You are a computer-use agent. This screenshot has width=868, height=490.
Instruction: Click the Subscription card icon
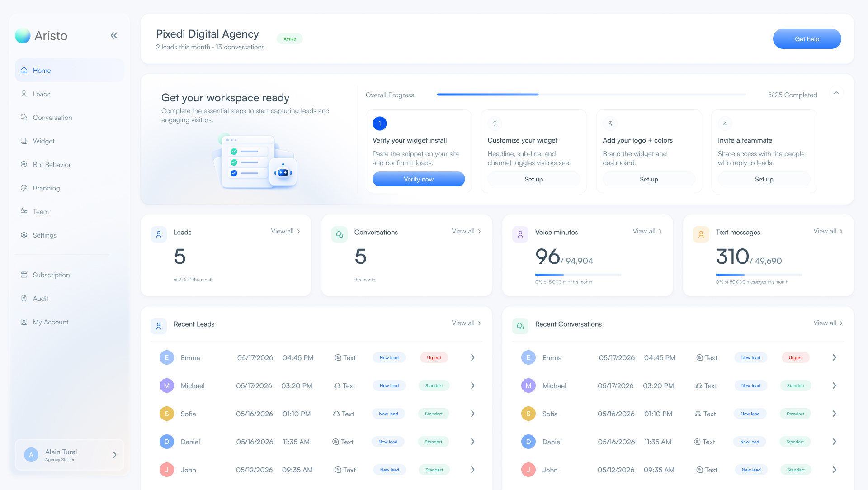[x=24, y=275]
